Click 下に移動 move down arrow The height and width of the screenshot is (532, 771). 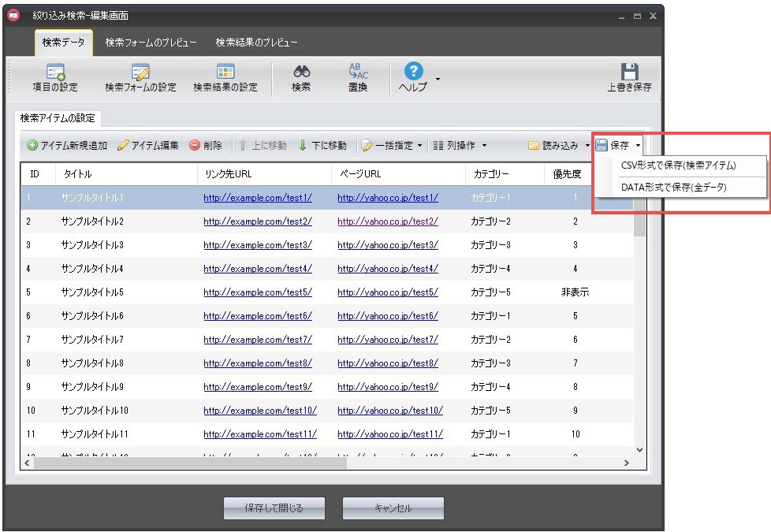coord(322,146)
